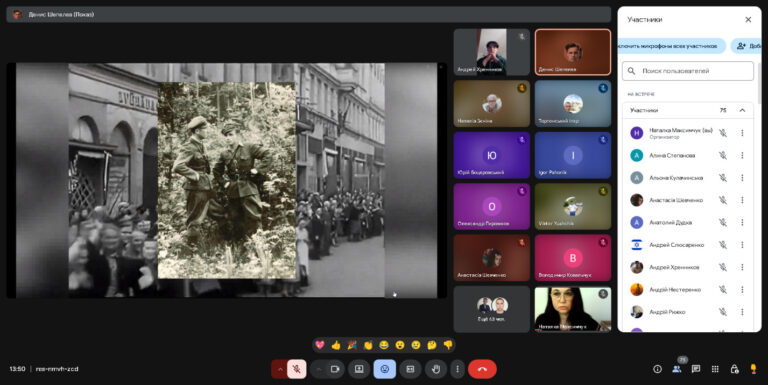
Task: Open the chat with everyone
Action: tap(696, 369)
